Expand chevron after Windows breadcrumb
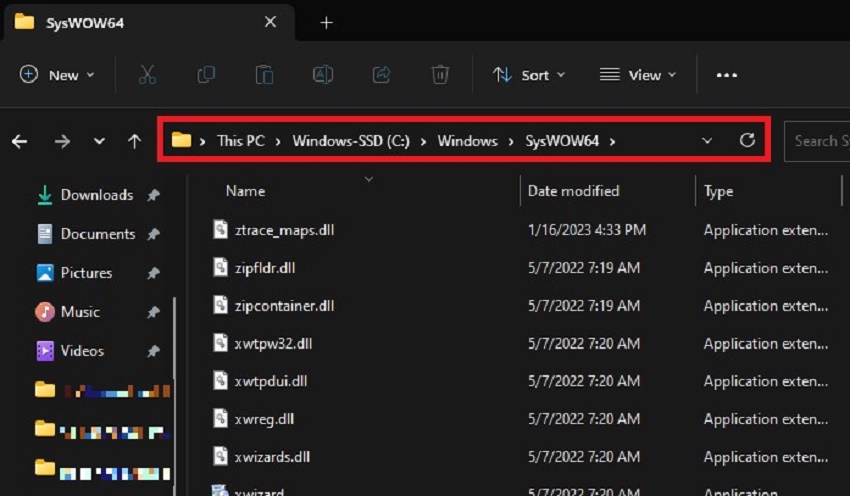 click(x=511, y=141)
